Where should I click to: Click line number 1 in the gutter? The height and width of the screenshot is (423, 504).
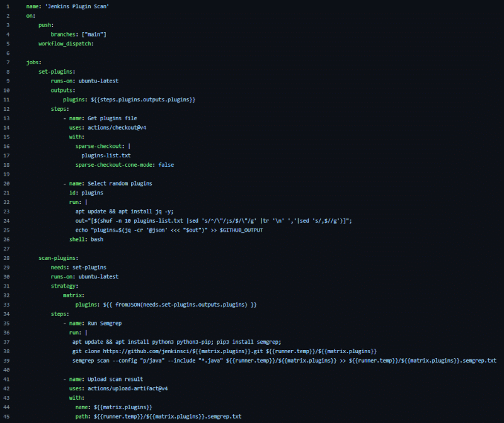(8, 6)
